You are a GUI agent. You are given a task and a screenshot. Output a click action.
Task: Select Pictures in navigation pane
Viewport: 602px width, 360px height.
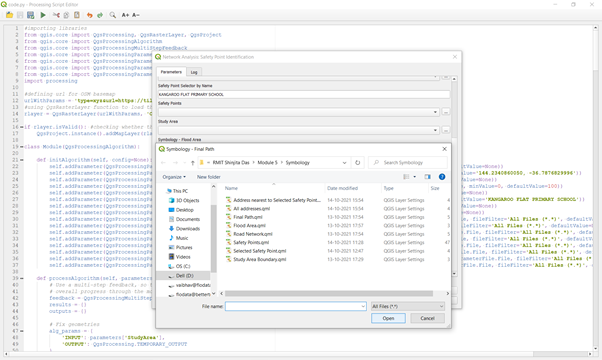184,248
